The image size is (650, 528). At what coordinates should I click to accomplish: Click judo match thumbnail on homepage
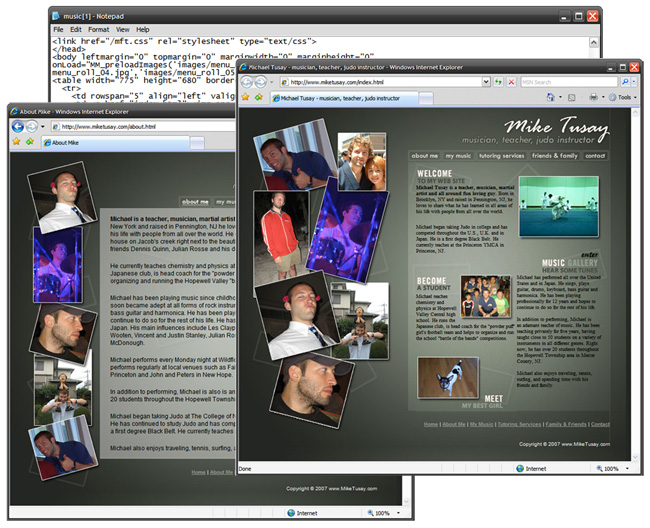point(559,206)
